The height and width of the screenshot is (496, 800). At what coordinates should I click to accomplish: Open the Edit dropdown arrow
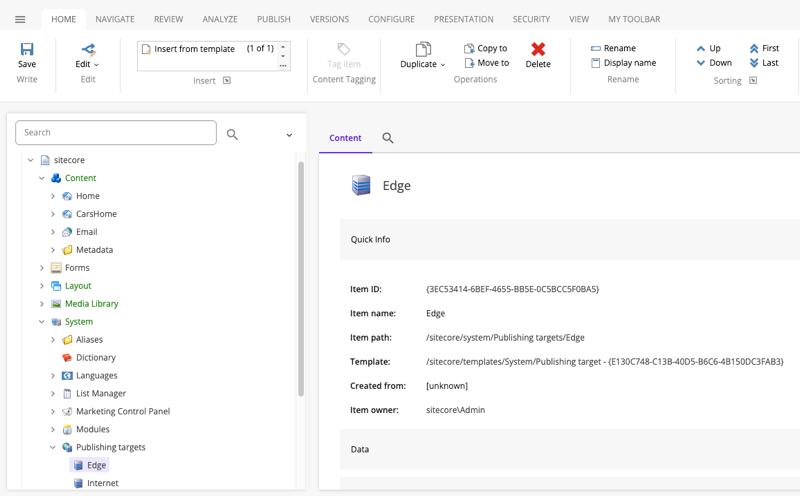tap(96, 65)
